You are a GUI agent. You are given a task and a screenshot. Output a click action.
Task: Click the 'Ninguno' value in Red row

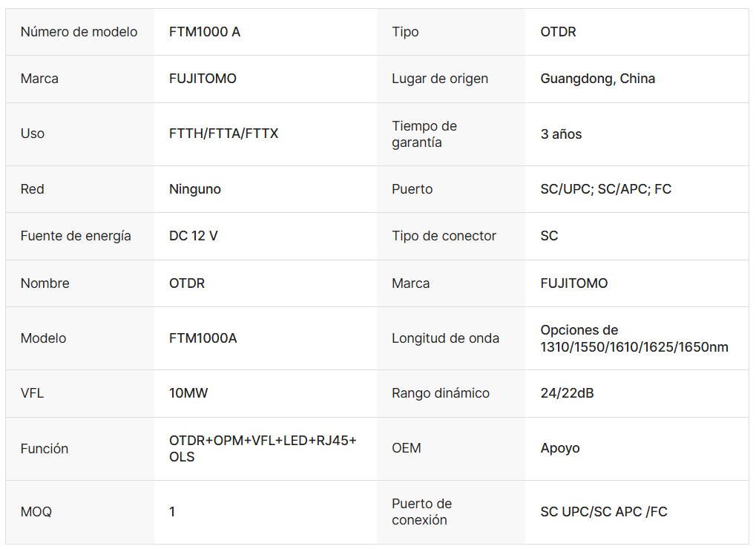click(x=195, y=189)
